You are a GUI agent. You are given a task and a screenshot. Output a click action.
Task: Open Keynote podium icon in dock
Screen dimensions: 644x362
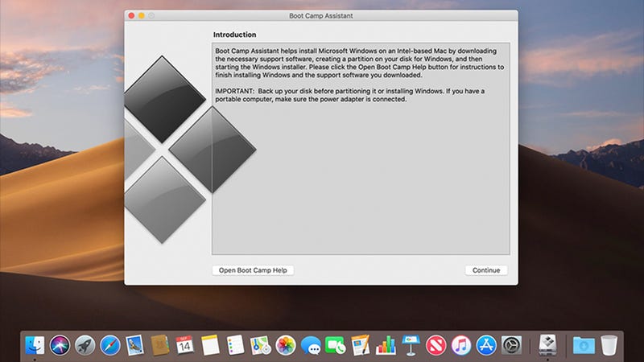tap(411, 345)
